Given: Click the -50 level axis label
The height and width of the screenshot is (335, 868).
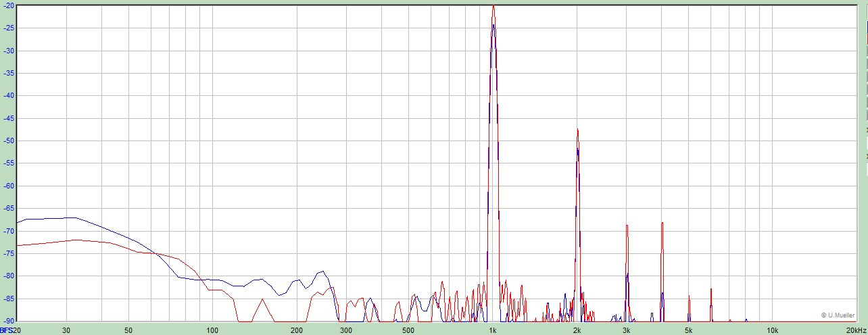Looking at the screenshot, I should 9,140.
